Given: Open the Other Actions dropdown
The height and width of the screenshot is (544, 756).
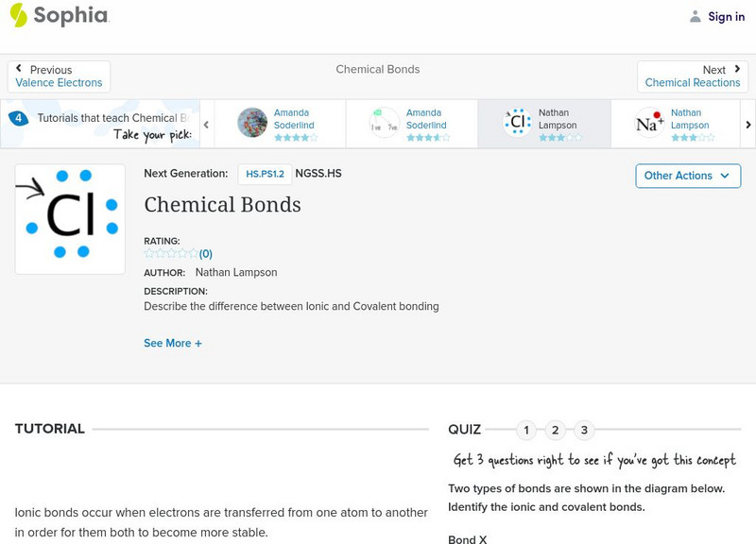Looking at the screenshot, I should [687, 176].
